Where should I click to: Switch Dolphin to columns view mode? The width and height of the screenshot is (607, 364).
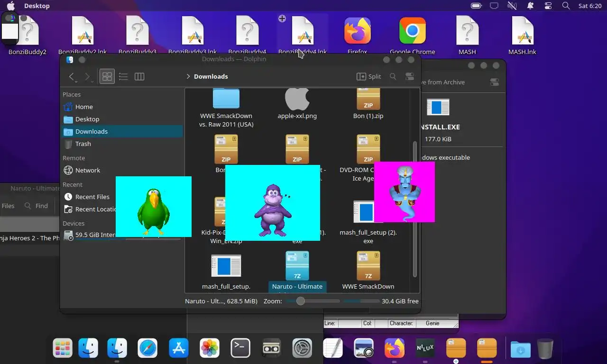[x=139, y=76]
